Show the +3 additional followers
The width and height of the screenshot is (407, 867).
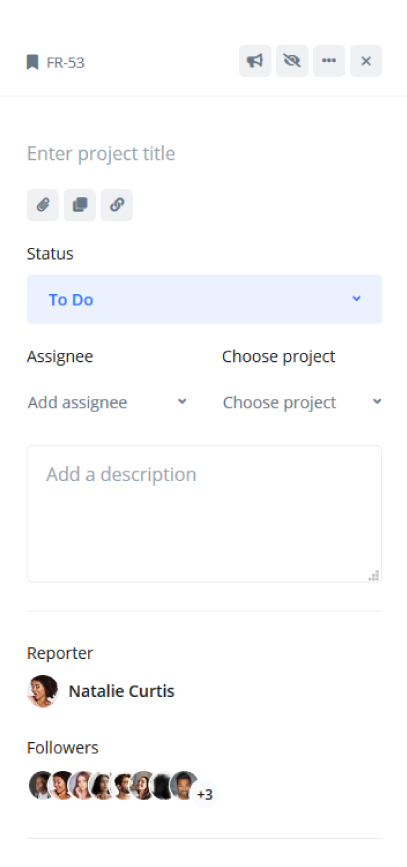[205, 795]
